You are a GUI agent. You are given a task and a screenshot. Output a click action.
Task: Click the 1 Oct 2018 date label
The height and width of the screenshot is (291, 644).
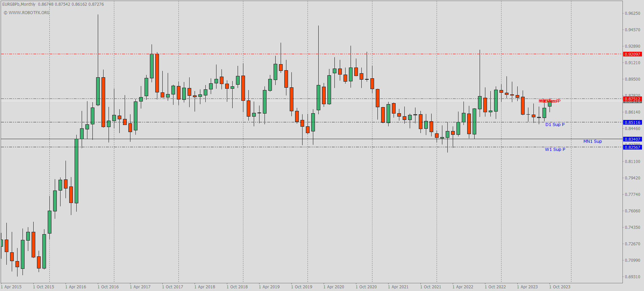(x=237, y=287)
